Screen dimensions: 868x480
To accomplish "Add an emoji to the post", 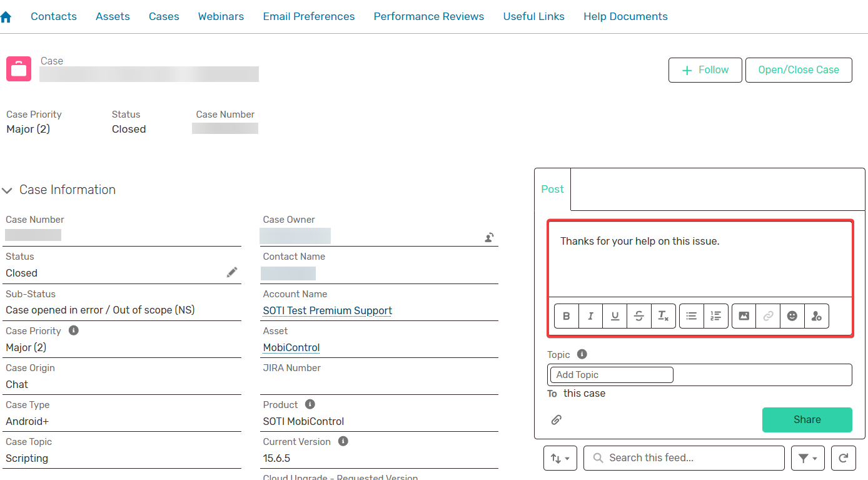I will point(792,315).
